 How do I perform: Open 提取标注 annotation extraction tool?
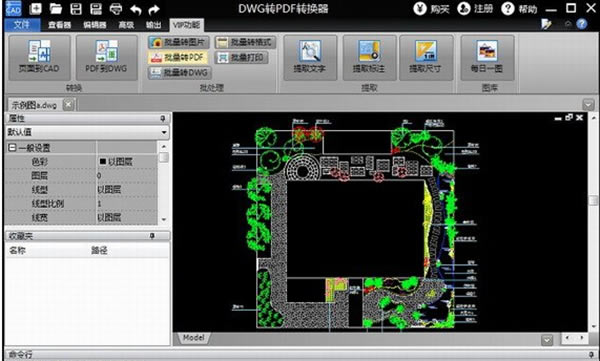point(369,57)
